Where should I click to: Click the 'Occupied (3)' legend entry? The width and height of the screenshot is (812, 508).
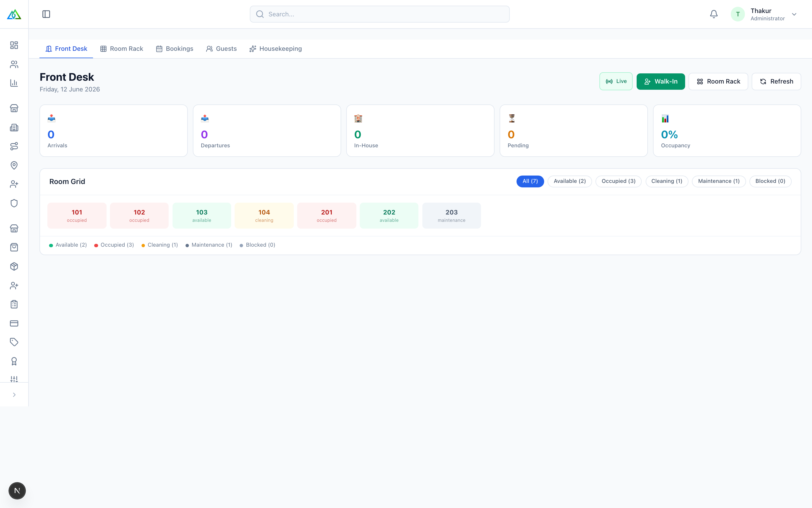[114, 245]
